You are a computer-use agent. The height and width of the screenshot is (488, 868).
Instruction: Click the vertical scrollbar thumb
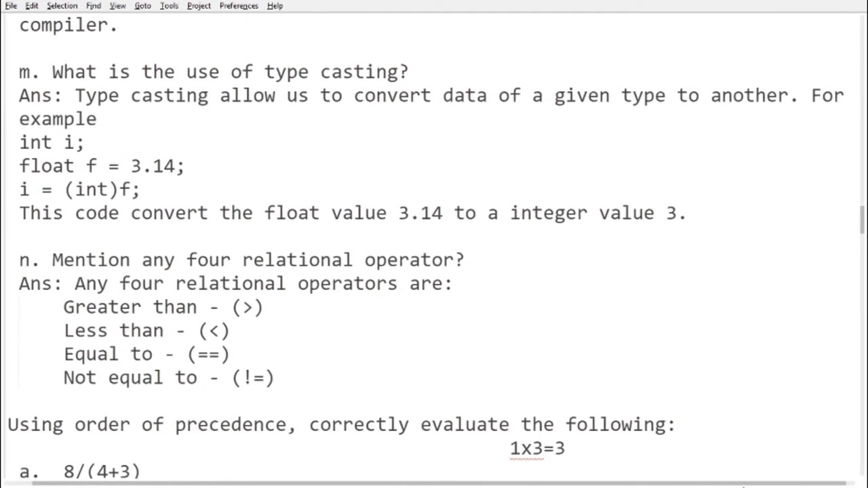(863, 219)
